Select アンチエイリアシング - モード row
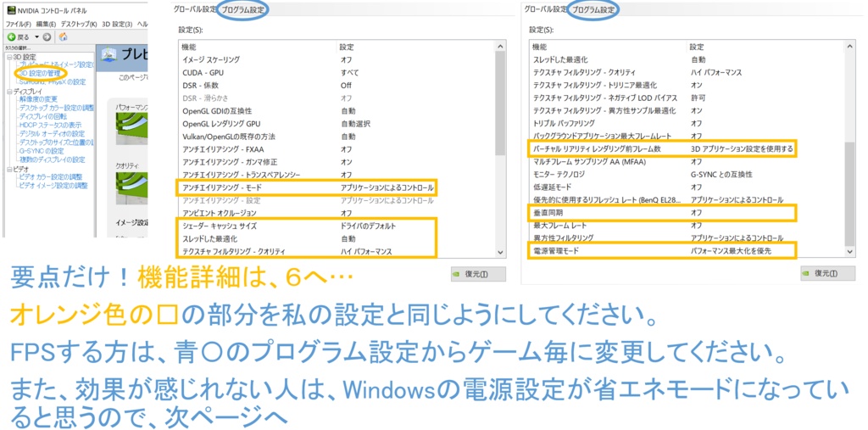This screenshot has width=868, height=430. [x=337, y=187]
